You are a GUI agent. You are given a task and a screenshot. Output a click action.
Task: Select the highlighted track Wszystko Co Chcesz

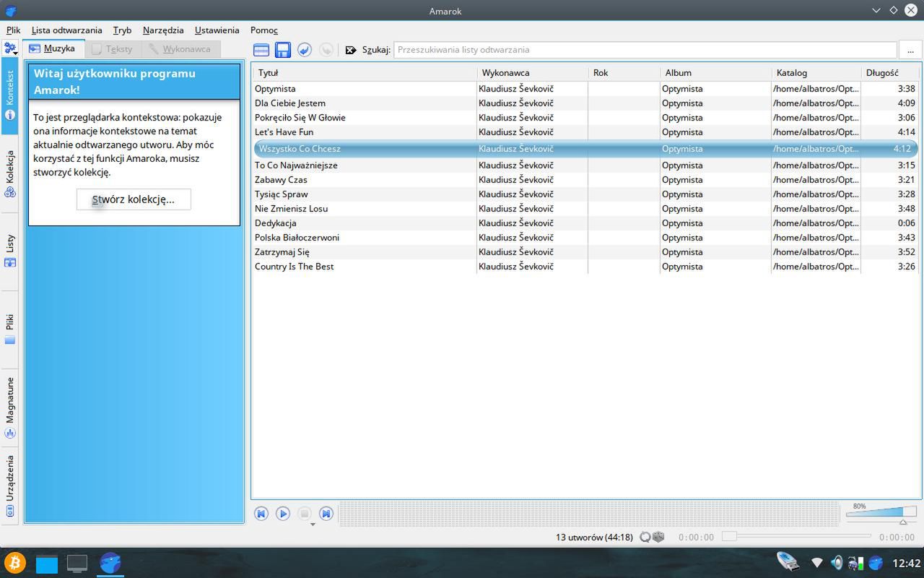tap(585, 149)
